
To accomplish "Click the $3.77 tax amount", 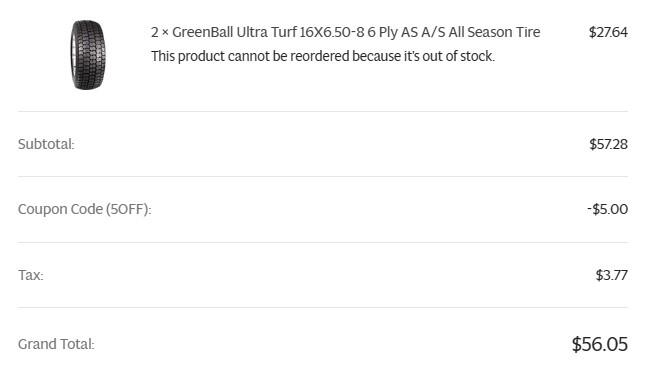I will pyautogui.click(x=612, y=275).
